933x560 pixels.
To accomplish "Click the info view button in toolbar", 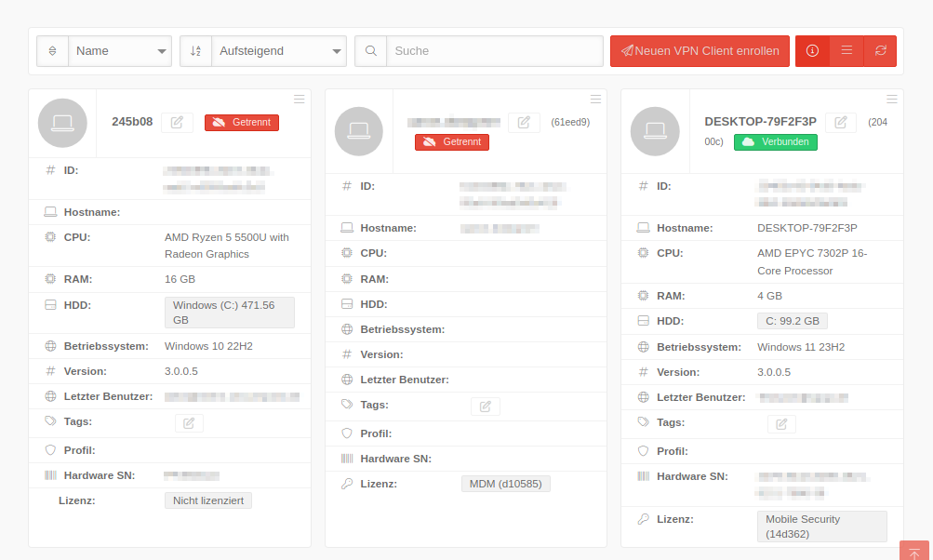I will coord(812,51).
